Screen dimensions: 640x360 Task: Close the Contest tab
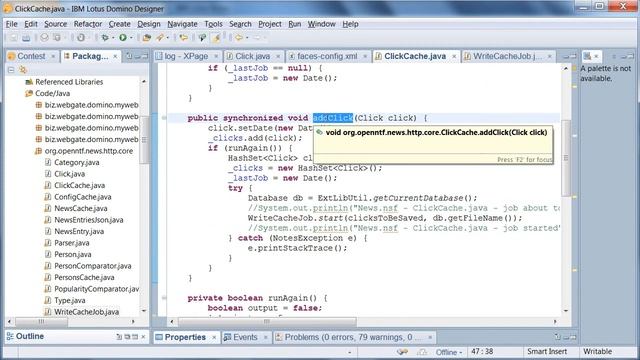(53, 56)
